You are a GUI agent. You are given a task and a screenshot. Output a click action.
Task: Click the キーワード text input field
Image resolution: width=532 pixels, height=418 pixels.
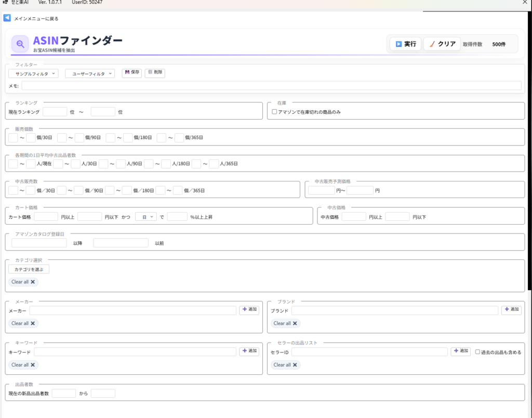(135, 352)
